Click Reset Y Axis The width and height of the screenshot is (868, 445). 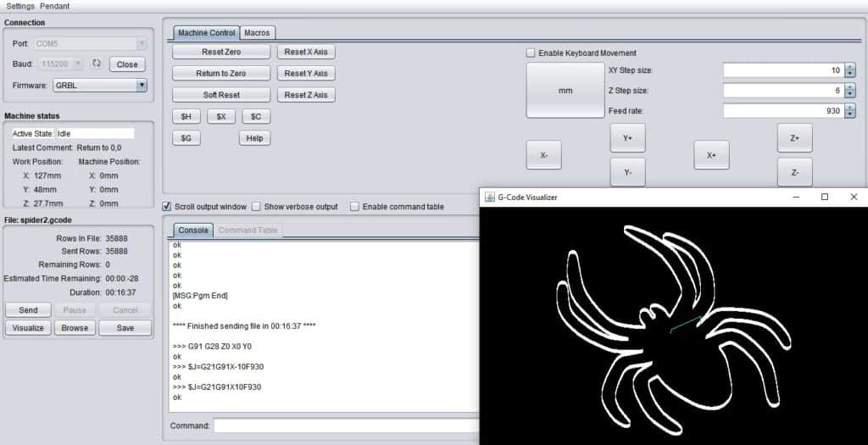306,73
